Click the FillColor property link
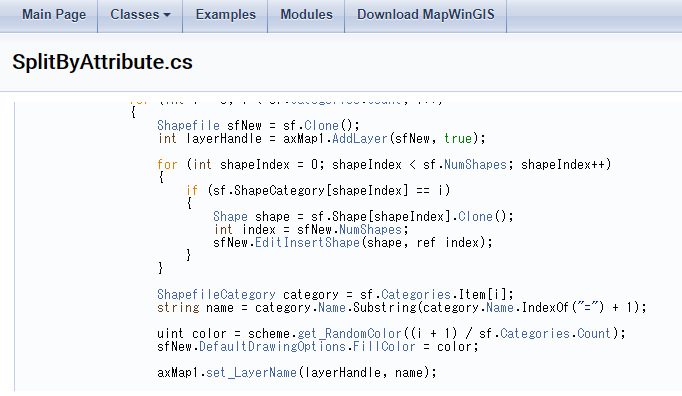 (384, 346)
